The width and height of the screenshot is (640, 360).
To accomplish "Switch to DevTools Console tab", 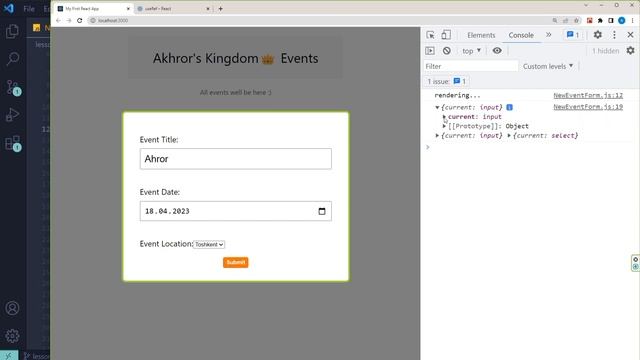I will (x=521, y=35).
